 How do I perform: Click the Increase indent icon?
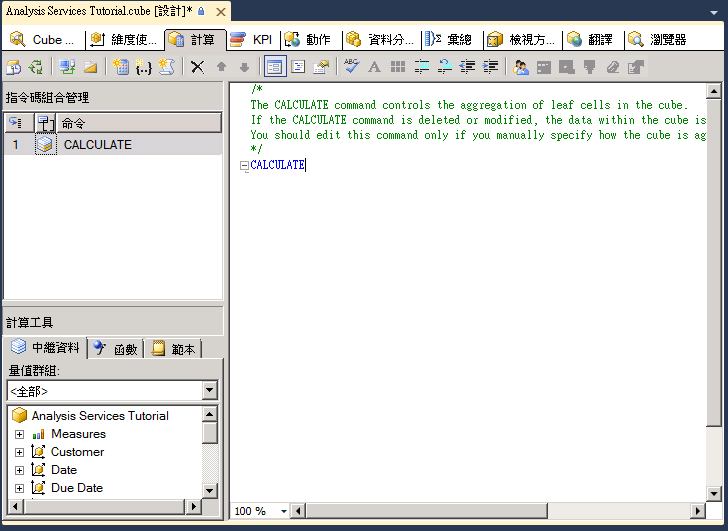point(490,67)
